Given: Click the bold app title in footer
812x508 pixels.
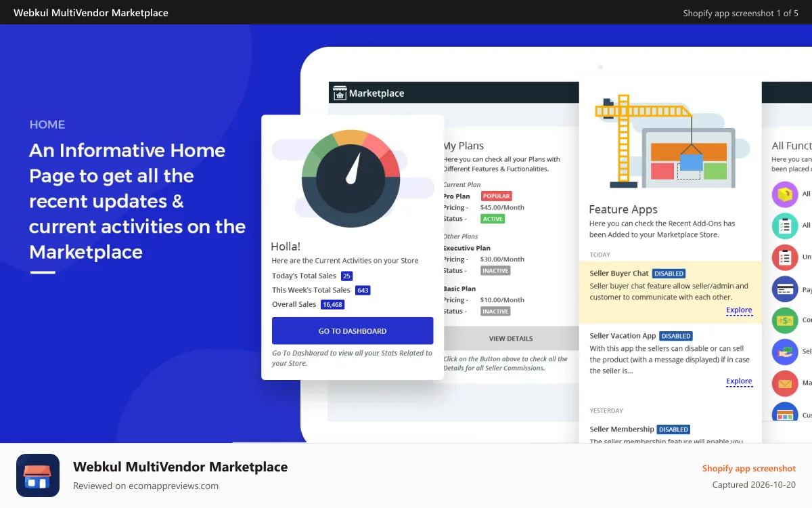Looking at the screenshot, I should pyautogui.click(x=180, y=467).
